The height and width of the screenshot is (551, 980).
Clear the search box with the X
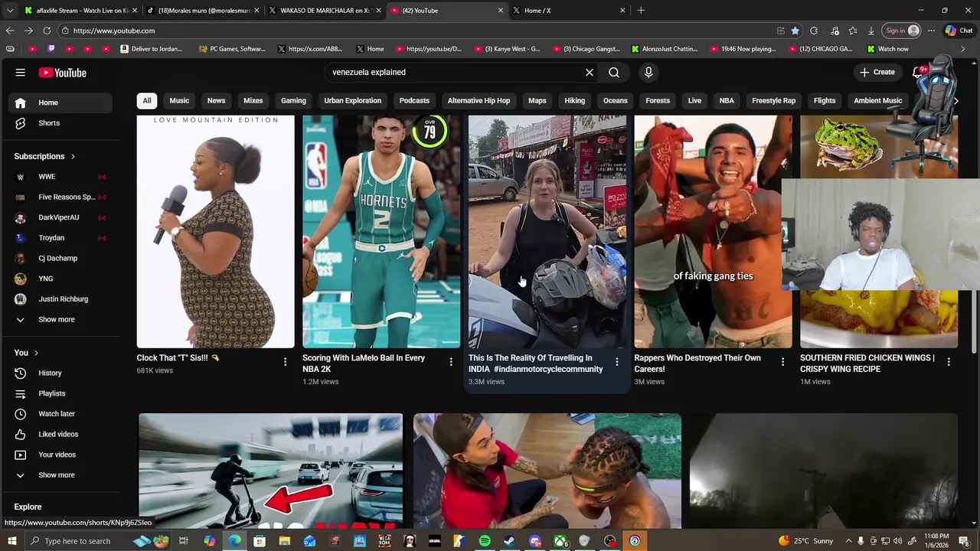point(590,73)
